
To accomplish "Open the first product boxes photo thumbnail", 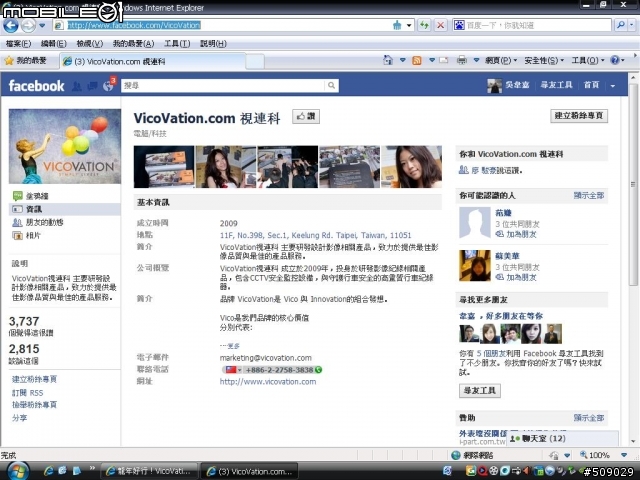I will [x=164, y=167].
